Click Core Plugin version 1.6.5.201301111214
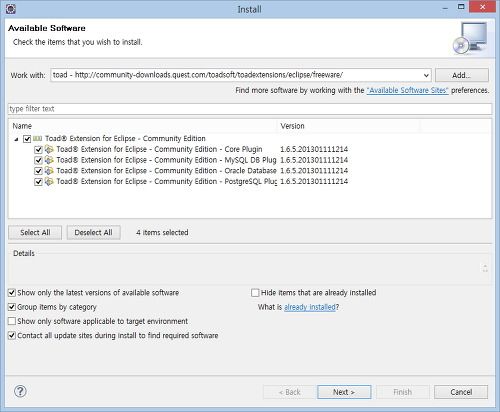Image resolution: width=500 pixels, height=412 pixels. coord(314,149)
